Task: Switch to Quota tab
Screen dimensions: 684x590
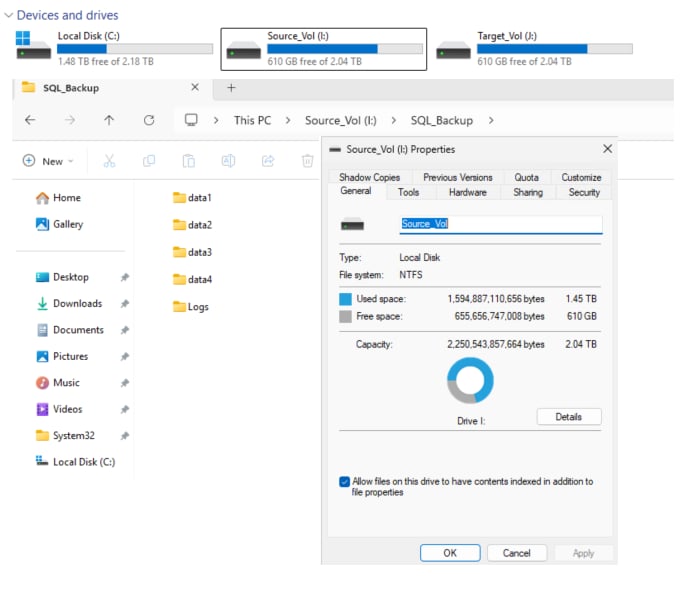Action: pos(526,177)
